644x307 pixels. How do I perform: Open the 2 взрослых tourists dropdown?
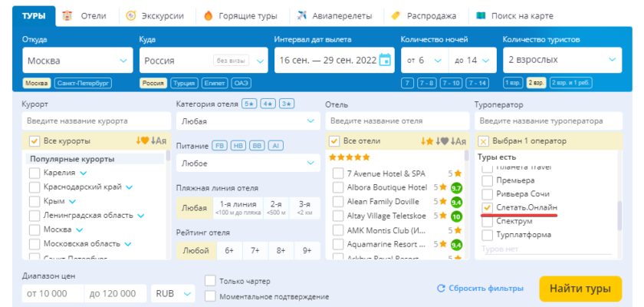click(x=562, y=60)
